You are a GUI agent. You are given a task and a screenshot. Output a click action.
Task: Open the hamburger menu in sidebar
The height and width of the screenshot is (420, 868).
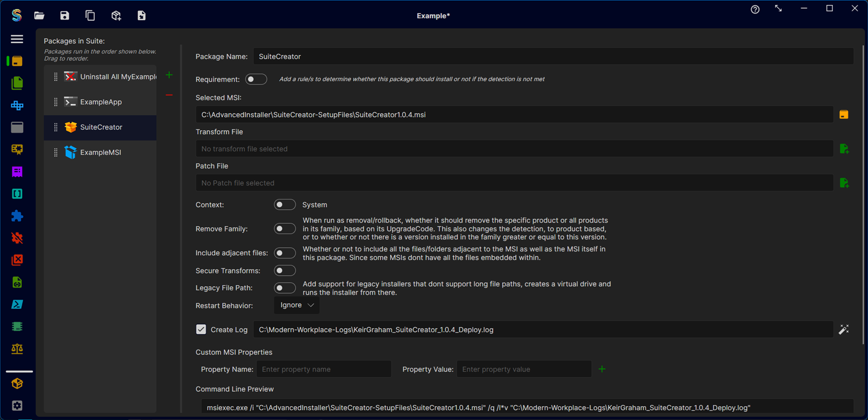coord(17,39)
